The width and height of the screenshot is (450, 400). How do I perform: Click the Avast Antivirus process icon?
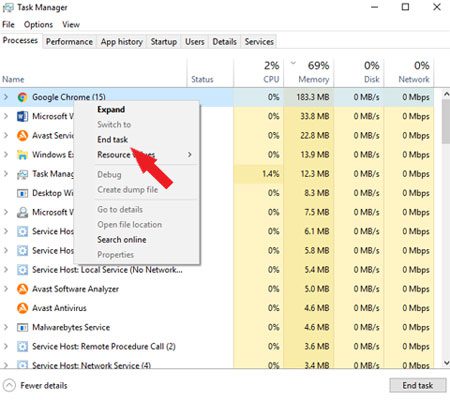point(22,308)
